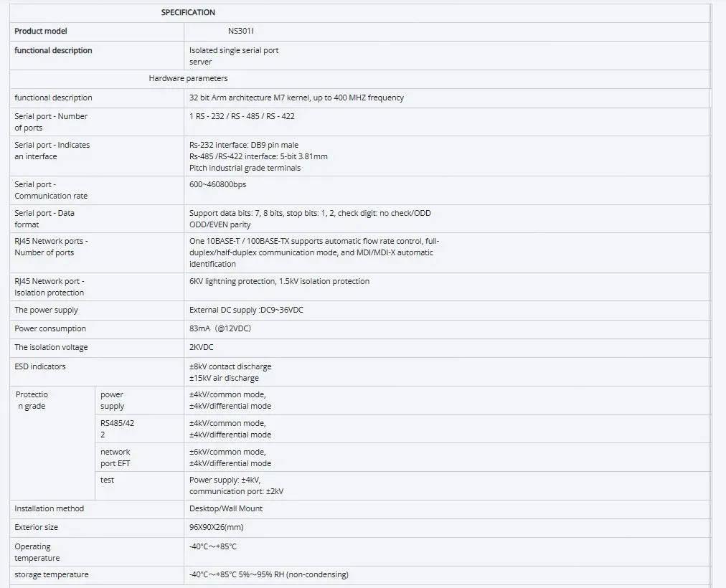This screenshot has width=726, height=588.
Task: Click the ESD indicators label
Action: click(40, 366)
